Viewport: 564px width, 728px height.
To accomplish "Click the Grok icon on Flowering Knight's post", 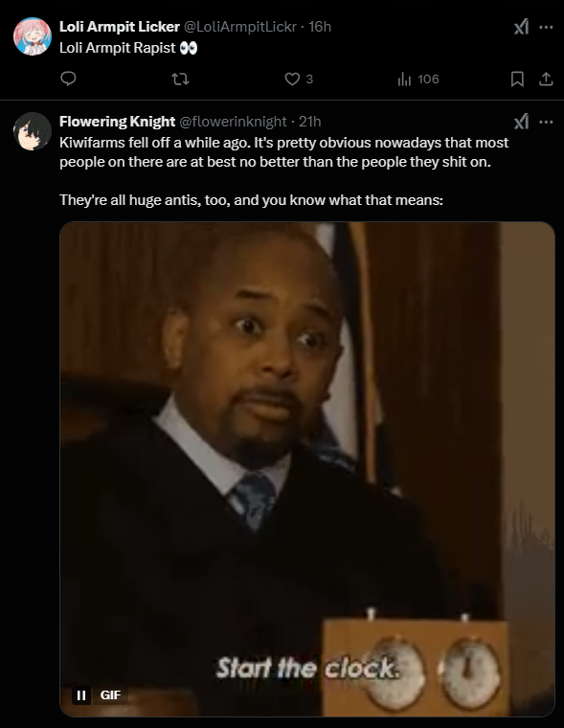I will tap(521, 122).
